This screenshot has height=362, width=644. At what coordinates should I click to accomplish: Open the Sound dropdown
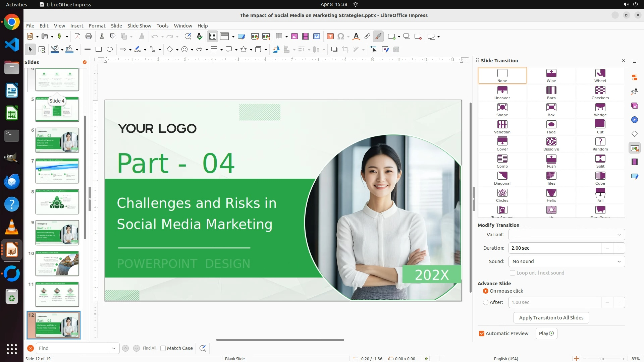(x=567, y=261)
